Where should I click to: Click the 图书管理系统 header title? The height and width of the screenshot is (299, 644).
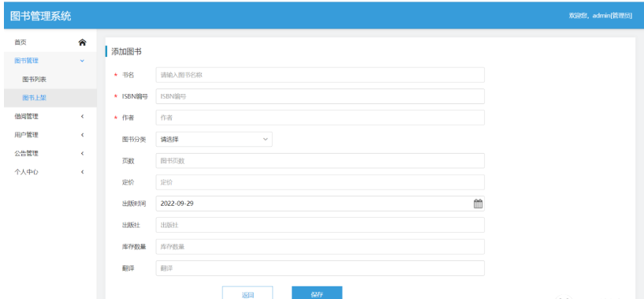(41, 16)
